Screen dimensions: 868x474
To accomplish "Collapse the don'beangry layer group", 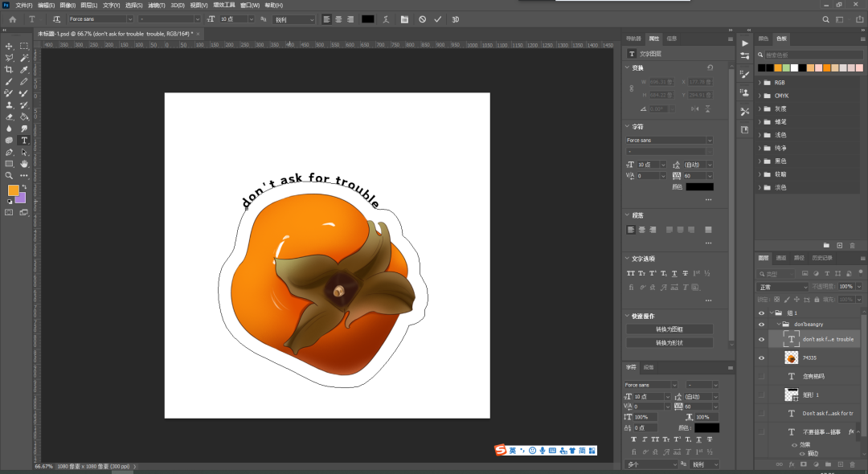I will (x=777, y=325).
